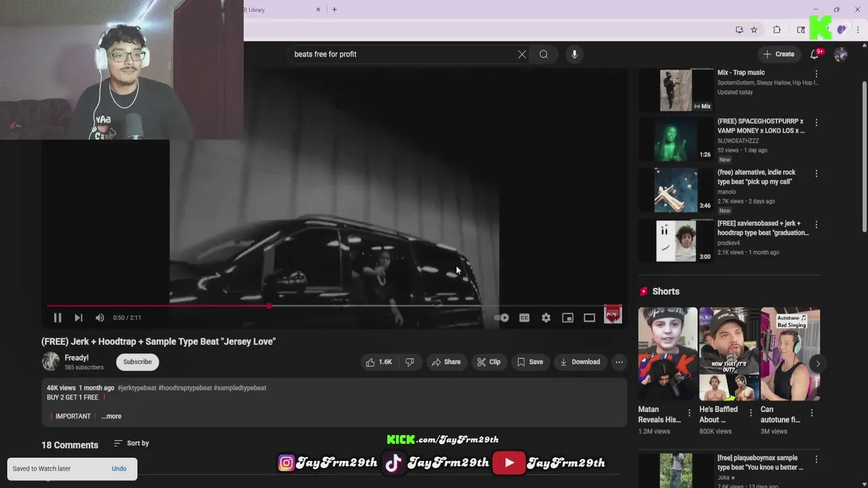Screen dimensions: 868x488
Task: Open the xaviersobased jerk hoodtrap beat thumbnail
Action: point(676,241)
